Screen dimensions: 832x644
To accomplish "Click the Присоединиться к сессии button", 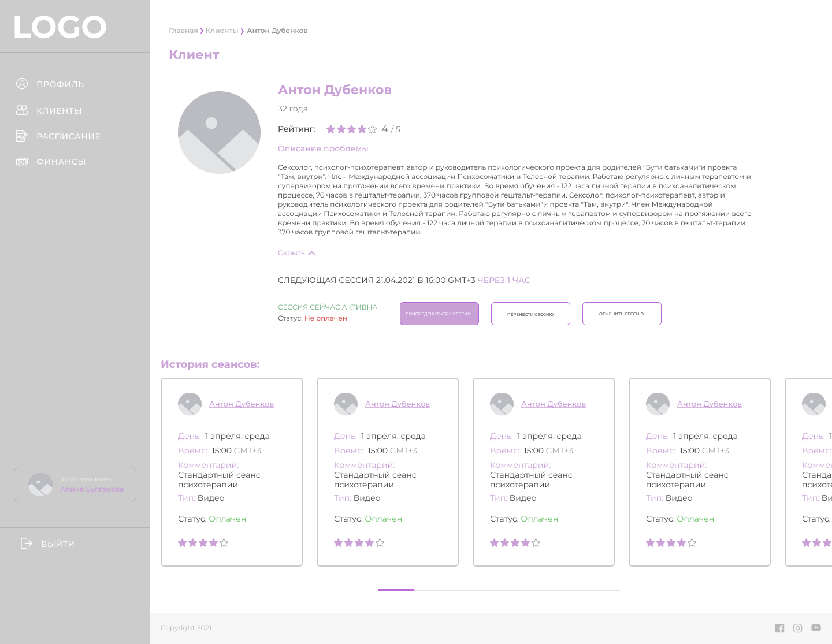I will [x=439, y=314].
